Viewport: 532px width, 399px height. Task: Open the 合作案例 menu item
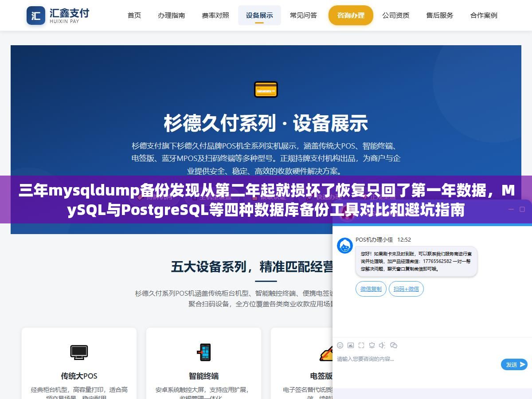click(x=484, y=15)
